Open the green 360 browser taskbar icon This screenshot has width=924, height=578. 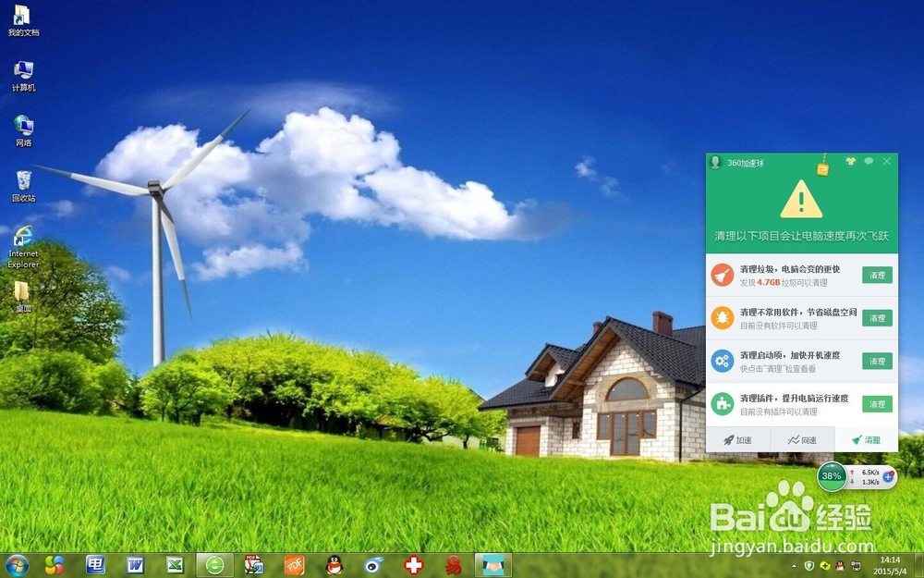coord(215,566)
